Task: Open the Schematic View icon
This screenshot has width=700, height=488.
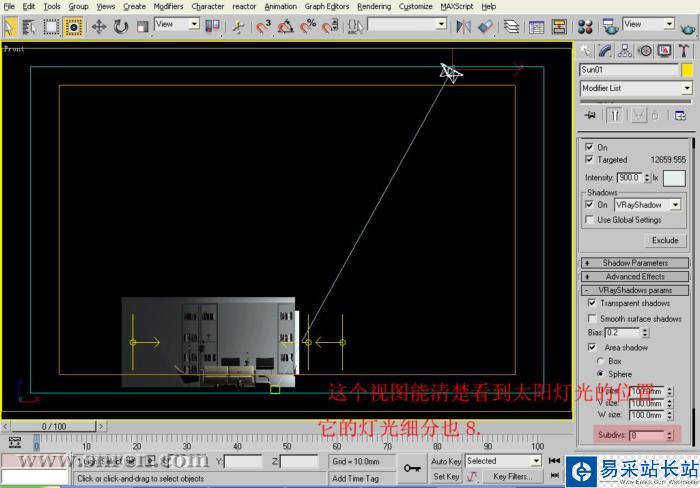Action: tap(559, 27)
